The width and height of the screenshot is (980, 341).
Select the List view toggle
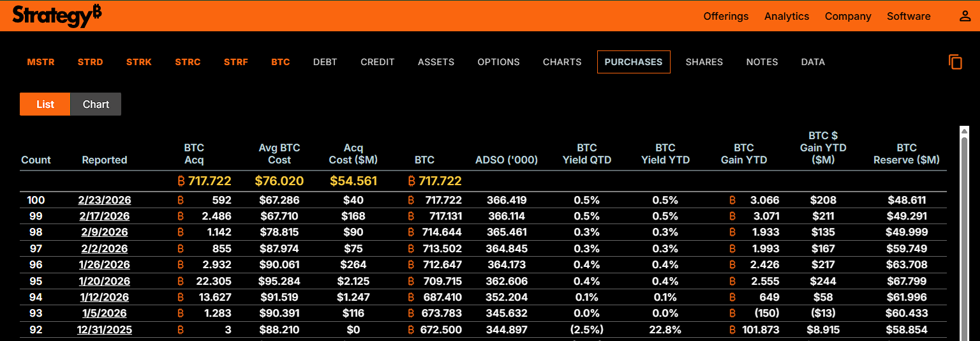pos(45,104)
